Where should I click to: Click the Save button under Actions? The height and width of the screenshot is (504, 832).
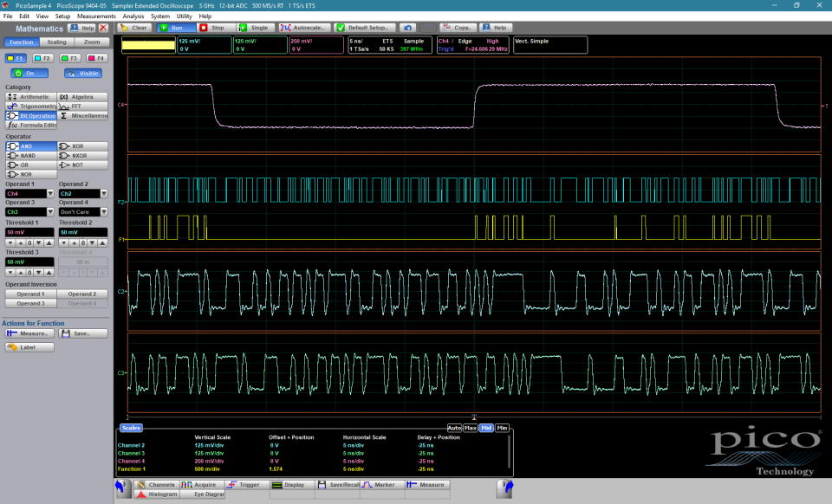(83, 333)
